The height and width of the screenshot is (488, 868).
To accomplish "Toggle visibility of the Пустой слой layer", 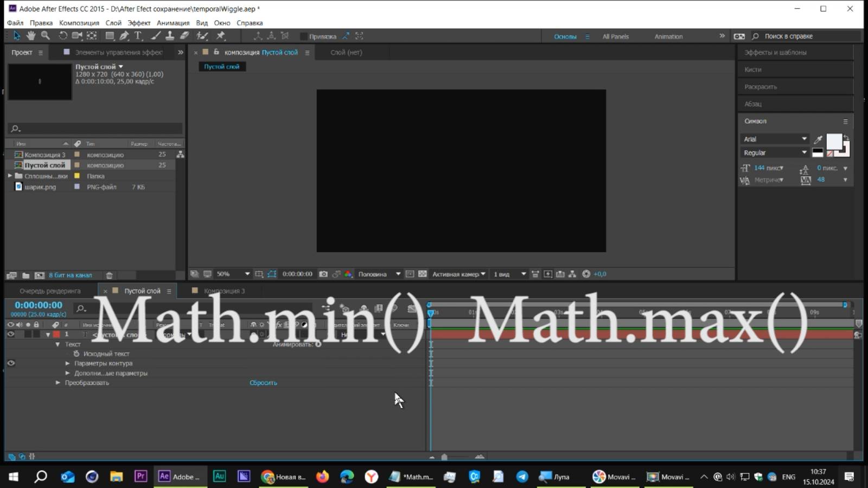I will 10,334.
